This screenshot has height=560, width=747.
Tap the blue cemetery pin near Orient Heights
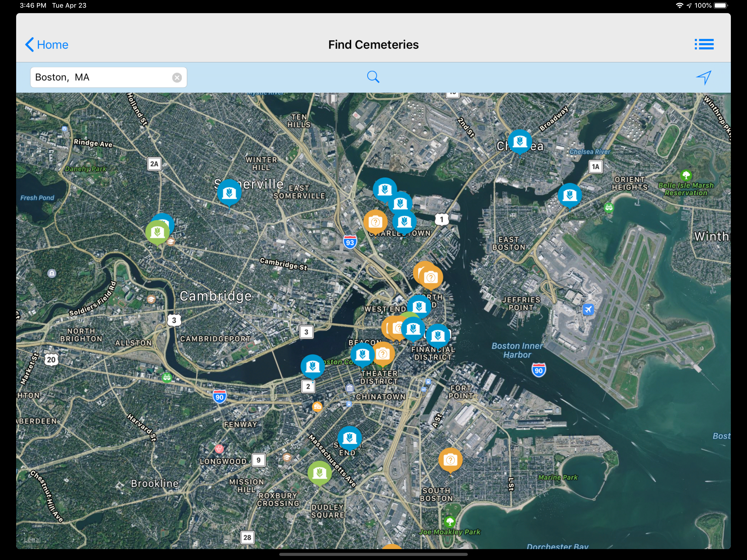[x=570, y=195]
